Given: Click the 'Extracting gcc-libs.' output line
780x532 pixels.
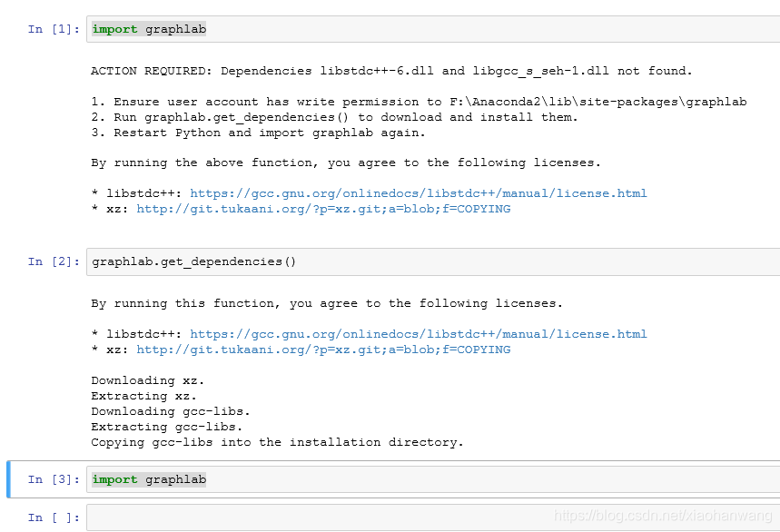Looking at the screenshot, I should (167, 427).
